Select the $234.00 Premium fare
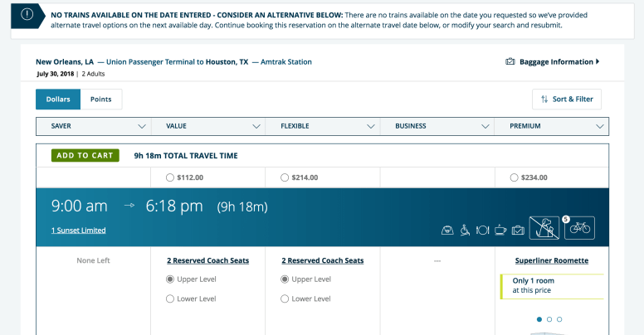 pos(514,177)
